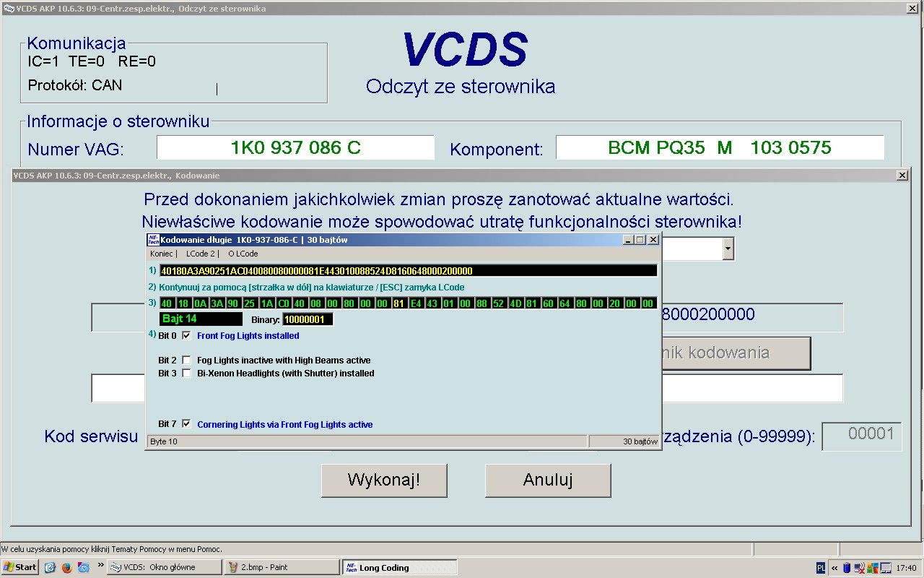The height and width of the screenshot is (578, 924).
Task: Click the partly hidden 'nik kodowania' button
Action: 736,353
